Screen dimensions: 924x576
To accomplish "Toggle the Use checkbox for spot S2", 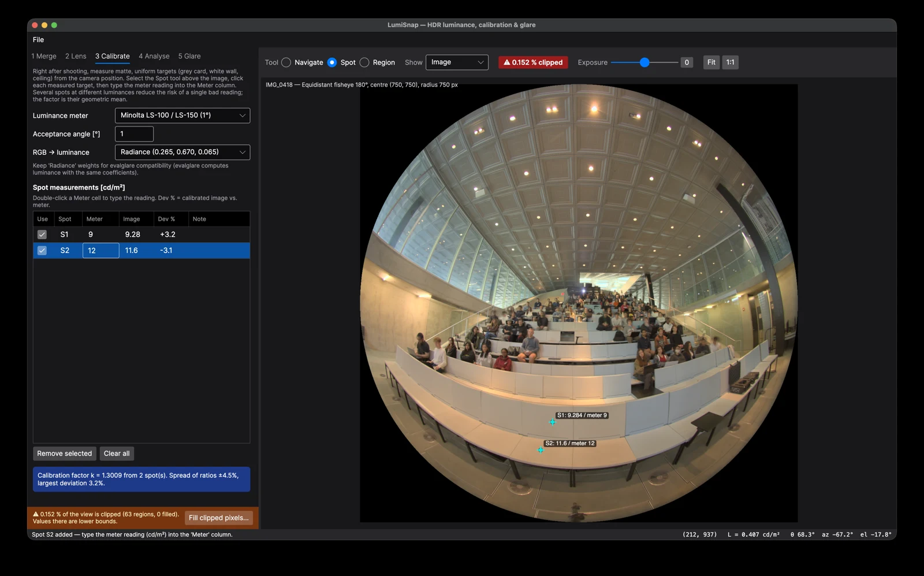I will 42,251.
